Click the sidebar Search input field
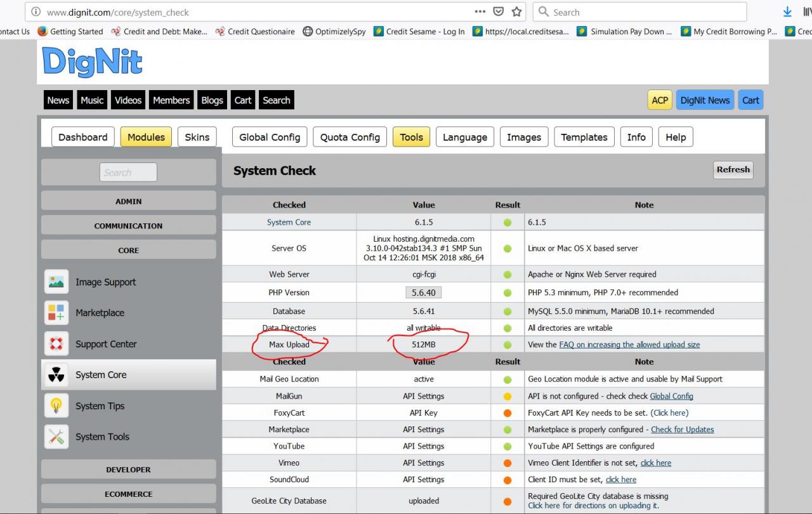 point(128,173)
